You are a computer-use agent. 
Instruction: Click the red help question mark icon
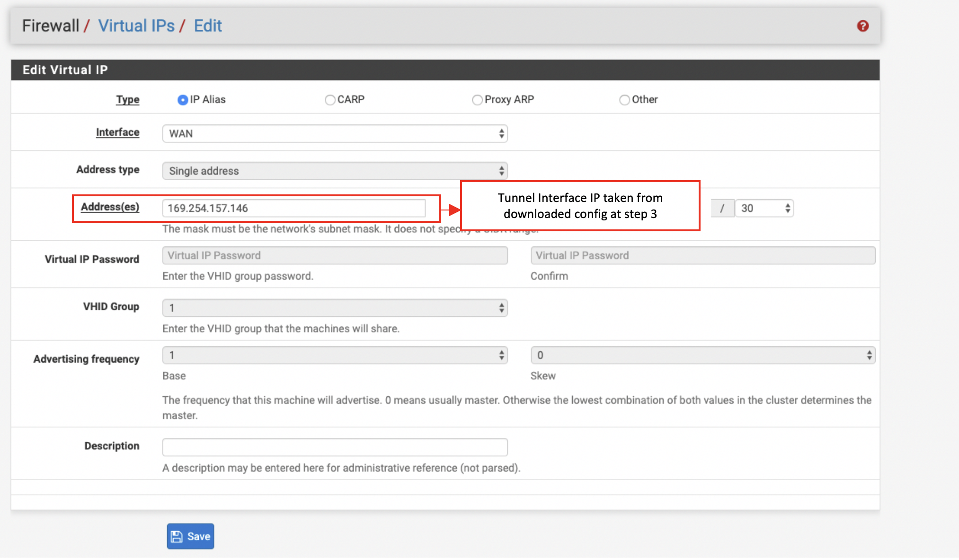(862, 26)
